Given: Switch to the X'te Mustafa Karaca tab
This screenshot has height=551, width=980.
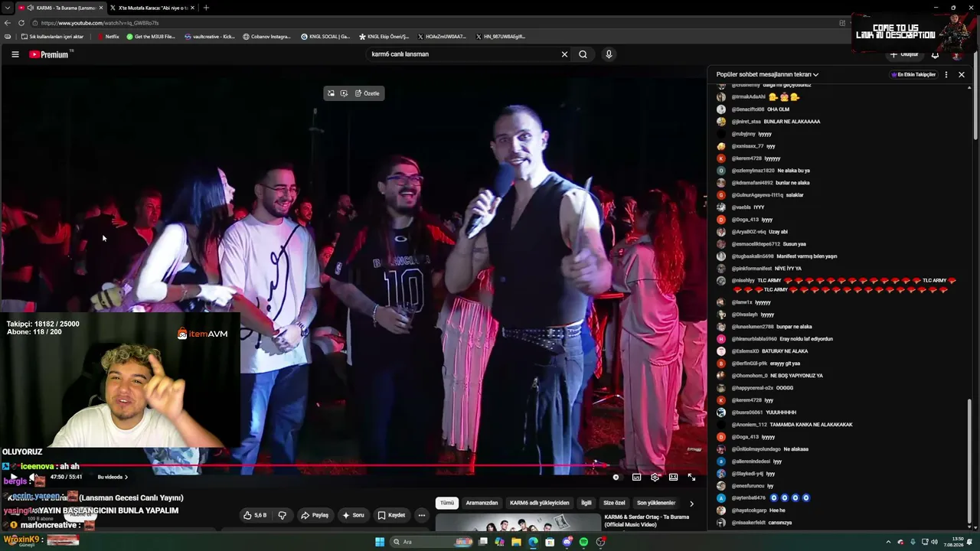Looking at the screenshot, I should pyautogui.click(x=152, y=8).
